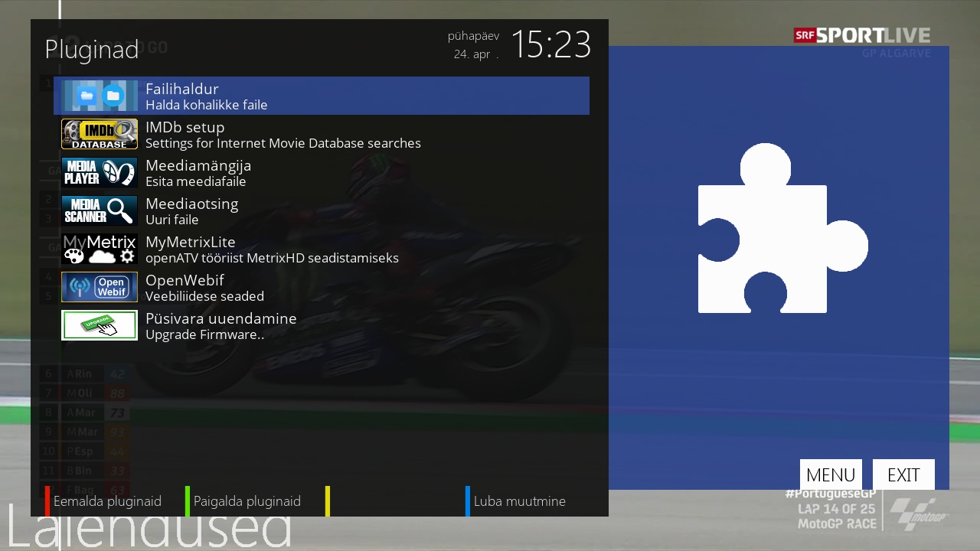The height and width of the screenshot is (551, 980).
Task: Click the green Upgrade firmware icon
Action: (x=100, y=325)
